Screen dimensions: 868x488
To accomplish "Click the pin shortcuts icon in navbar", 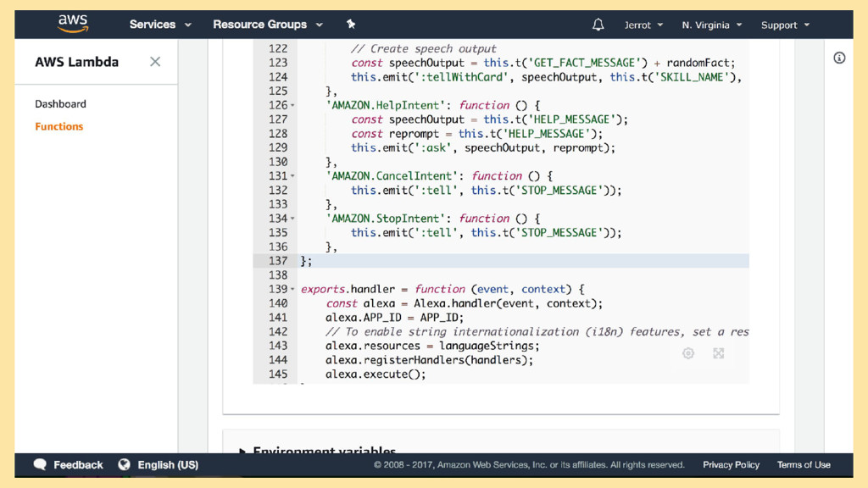I will [351, 25].
